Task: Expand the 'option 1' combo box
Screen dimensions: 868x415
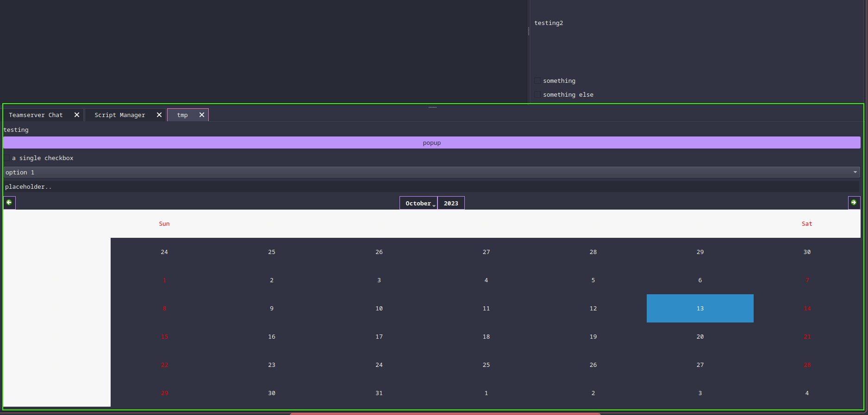Action: [431, 172]
